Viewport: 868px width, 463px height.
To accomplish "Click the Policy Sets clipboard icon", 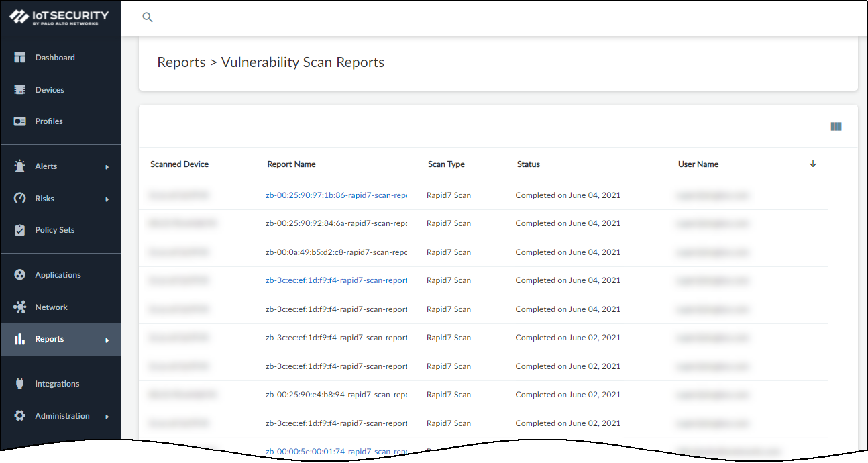I will [x=20, y=230].
